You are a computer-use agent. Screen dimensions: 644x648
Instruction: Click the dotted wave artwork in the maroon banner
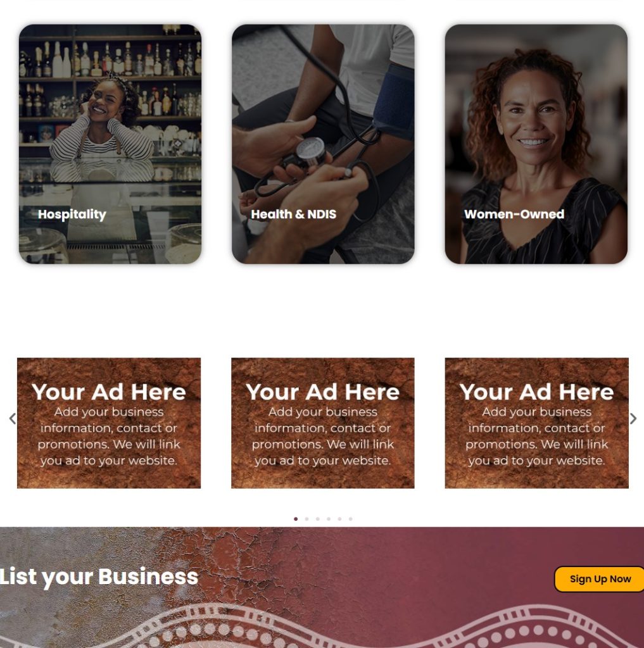[x=322, y=626]
